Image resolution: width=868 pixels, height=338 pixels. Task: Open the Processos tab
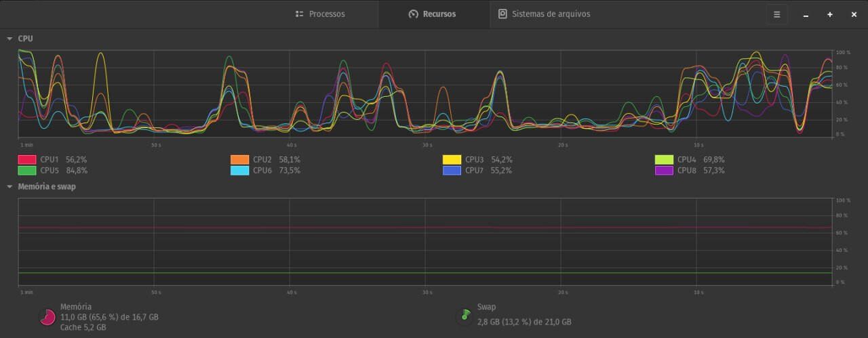tap(321, 14)
